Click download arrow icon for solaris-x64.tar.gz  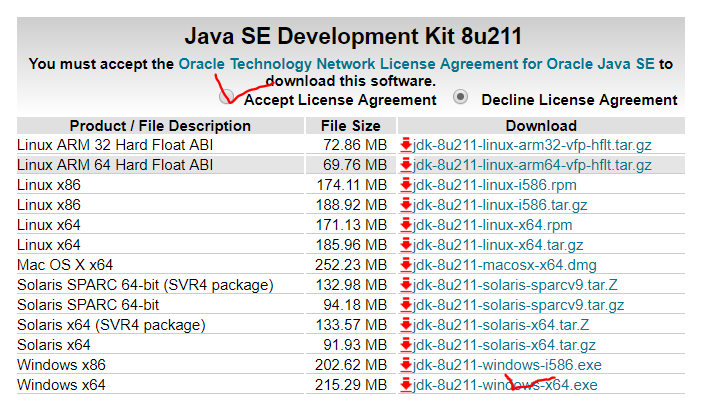pos(406,345)
